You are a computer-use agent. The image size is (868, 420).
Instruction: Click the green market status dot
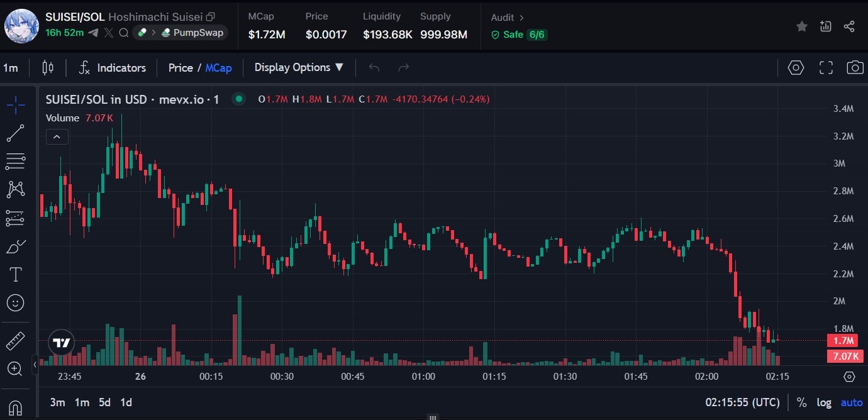238,99
